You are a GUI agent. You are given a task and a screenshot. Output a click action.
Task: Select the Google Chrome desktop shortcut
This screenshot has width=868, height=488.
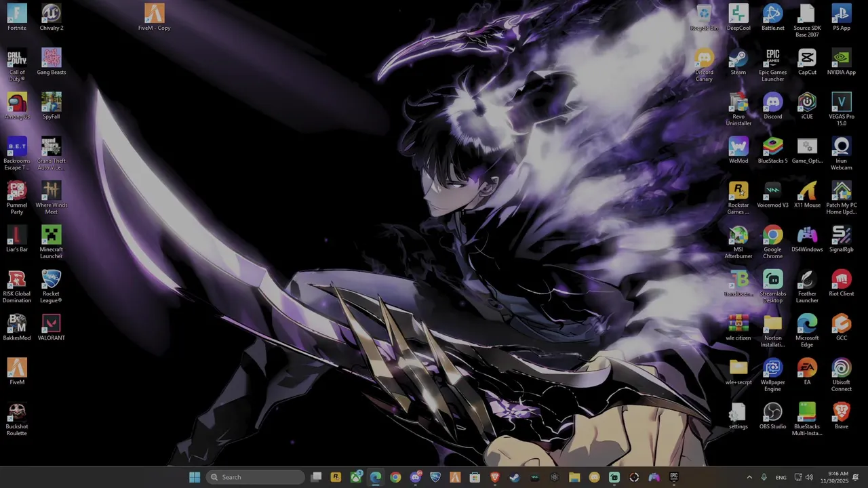coord(773,242)
